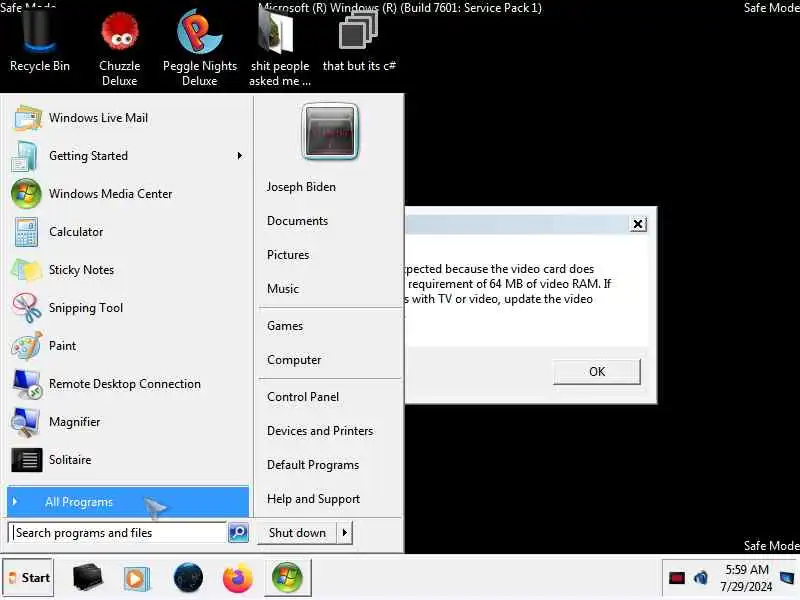Screen dimensions: 800x600
Task: Open Control Panel
Action: [x=303, y=397]
